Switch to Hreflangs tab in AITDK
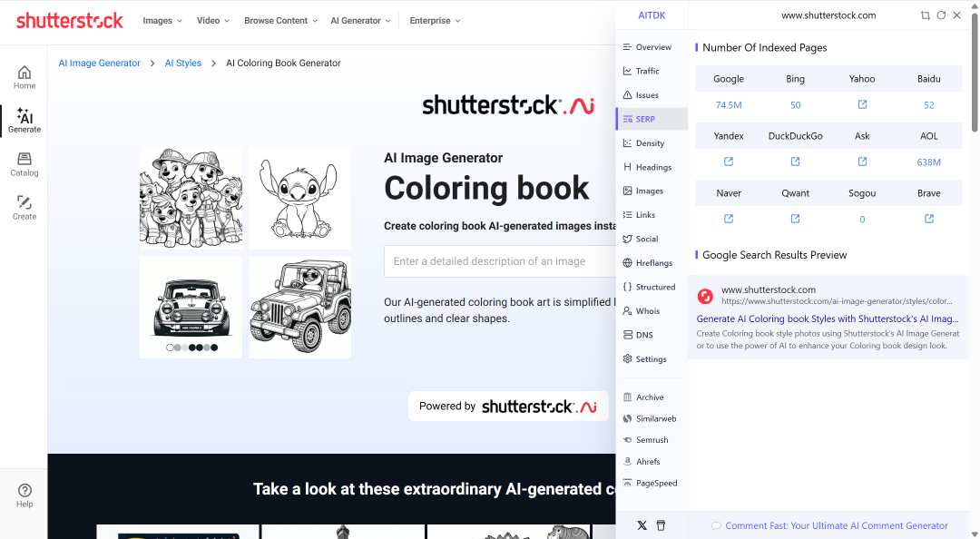This screenshot has width=980, height=539. click(652, 262)
